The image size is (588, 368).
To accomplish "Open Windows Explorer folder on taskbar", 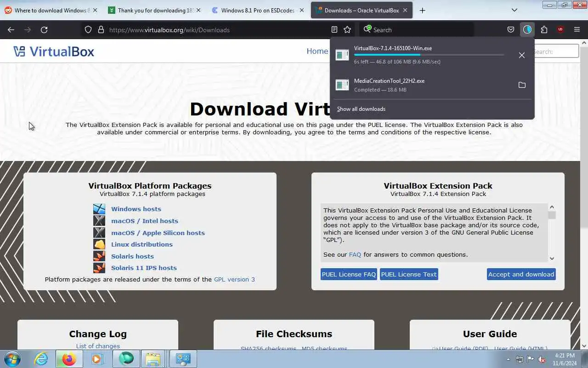I will pyautogui.click(x=153, y=359).
